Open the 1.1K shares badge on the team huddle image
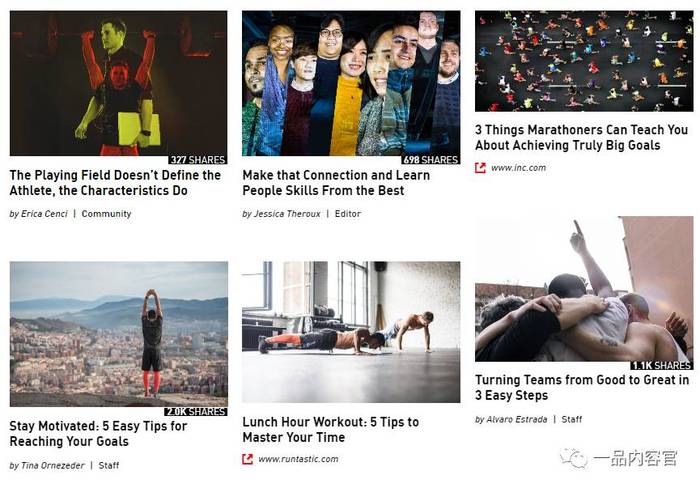The height and width of the screenshot is (488, 700). pyautogui.click(x=662, y=365)
